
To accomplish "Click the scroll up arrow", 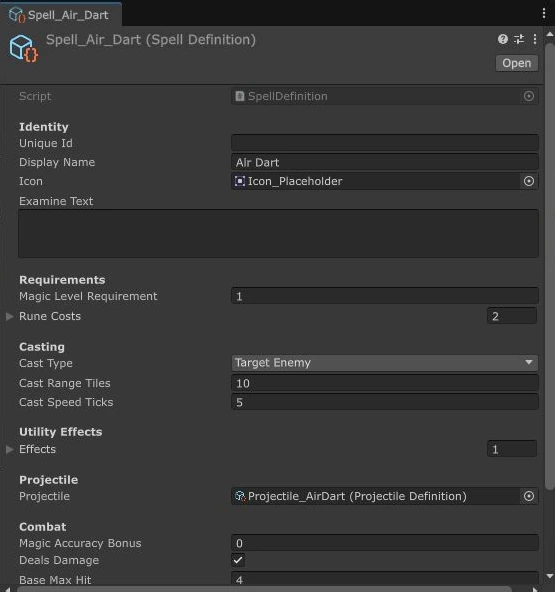I will click(550, 34).
